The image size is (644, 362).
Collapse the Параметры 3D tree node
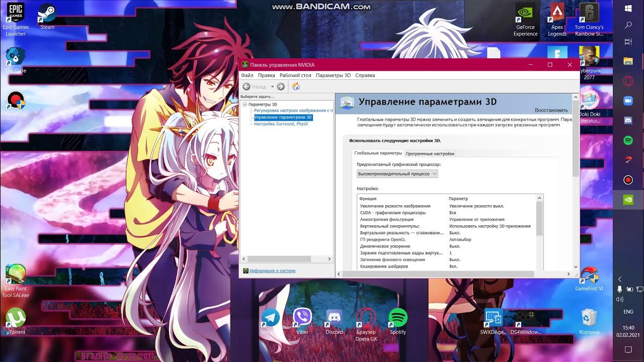pyautogui.click(x=245, y=105)
